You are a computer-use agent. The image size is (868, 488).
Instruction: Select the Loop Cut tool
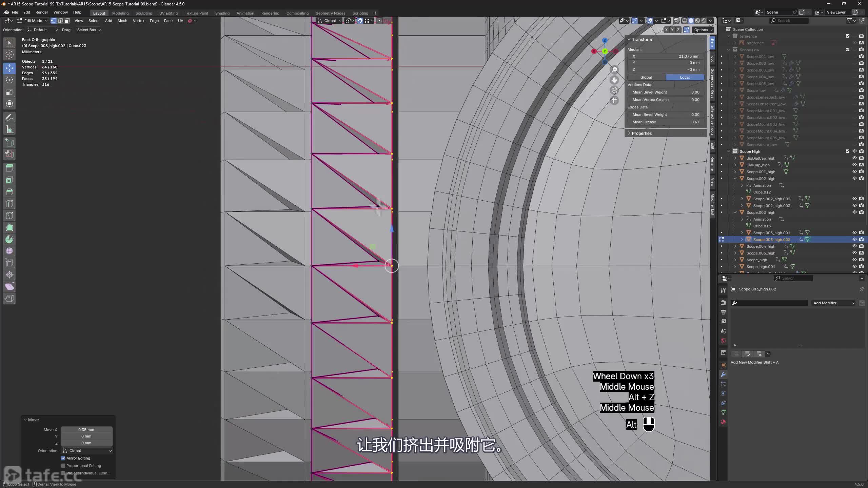(x=9, y=204)
